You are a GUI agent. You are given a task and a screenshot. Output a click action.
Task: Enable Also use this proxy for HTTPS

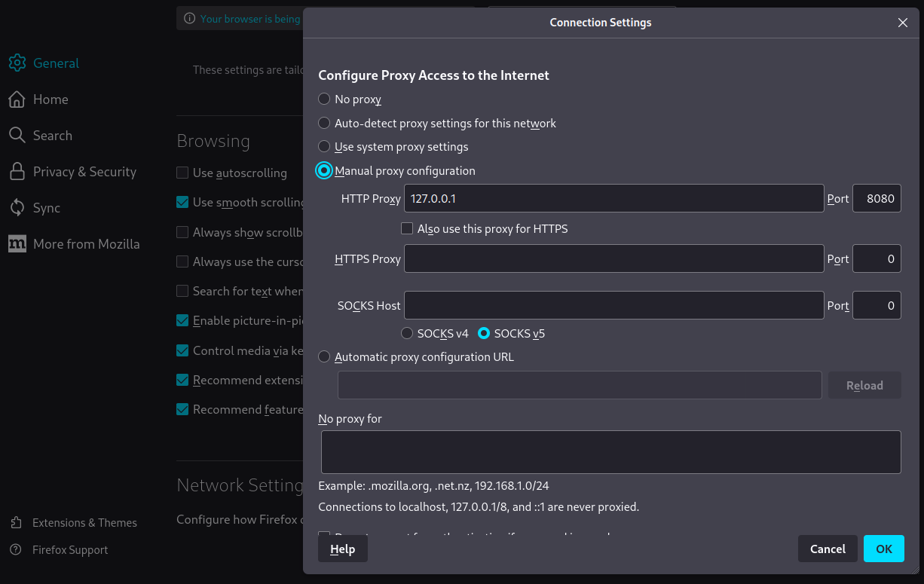[407, 228]
